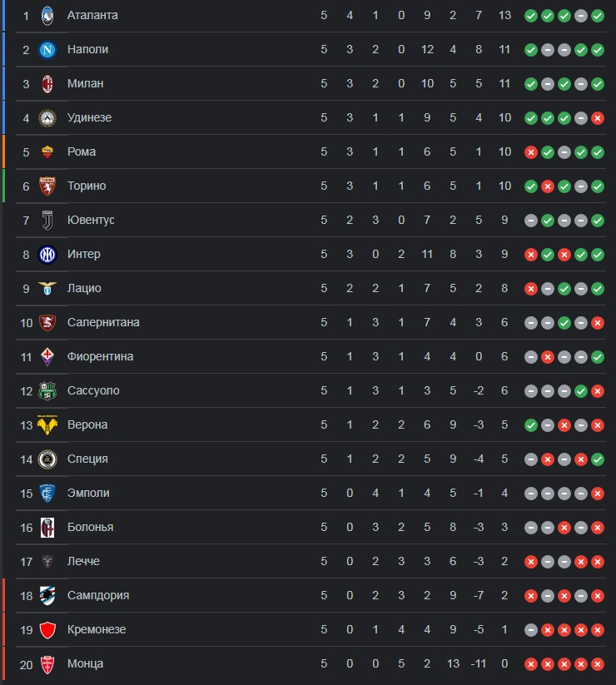
Task: Click Рома's first red loss form icon
Action: tap(531, 152)
